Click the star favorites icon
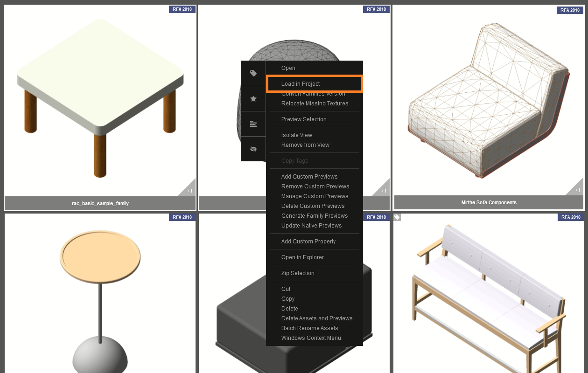This screenshot has width=588, height=373. 253,99
